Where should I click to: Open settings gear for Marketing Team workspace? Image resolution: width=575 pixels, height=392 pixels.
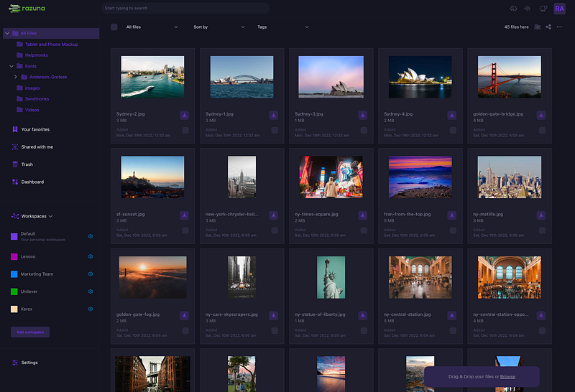pyautogui.click(x=91, y=274)
